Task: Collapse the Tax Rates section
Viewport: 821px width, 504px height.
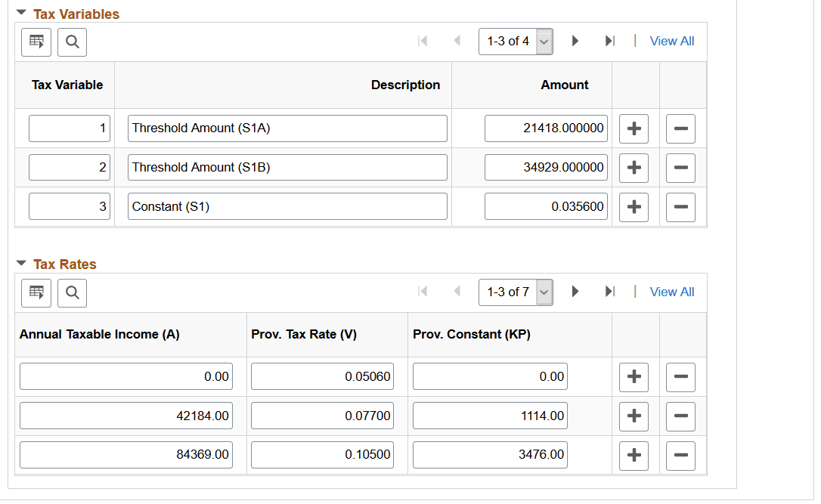Action: 20,264
